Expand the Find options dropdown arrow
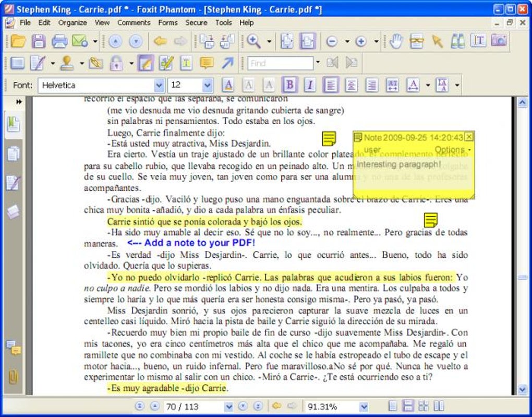Image resolution: width=532 pixels, height=417 pixels. 318,63
